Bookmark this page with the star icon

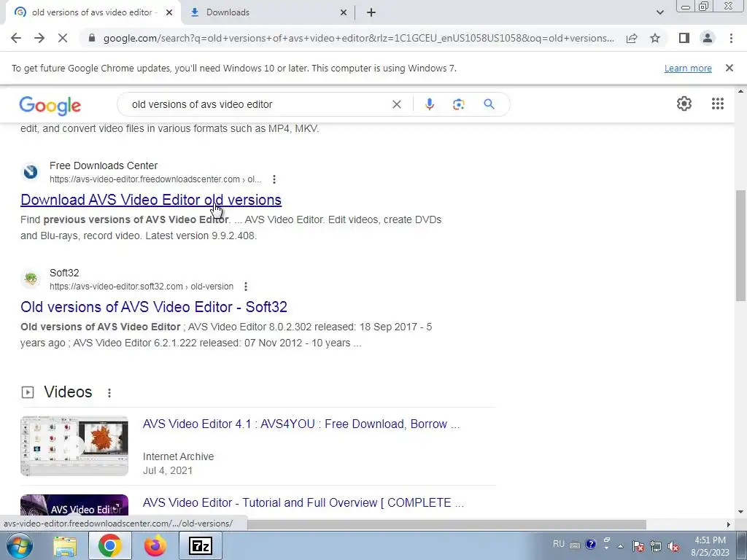tap(655, 38)
